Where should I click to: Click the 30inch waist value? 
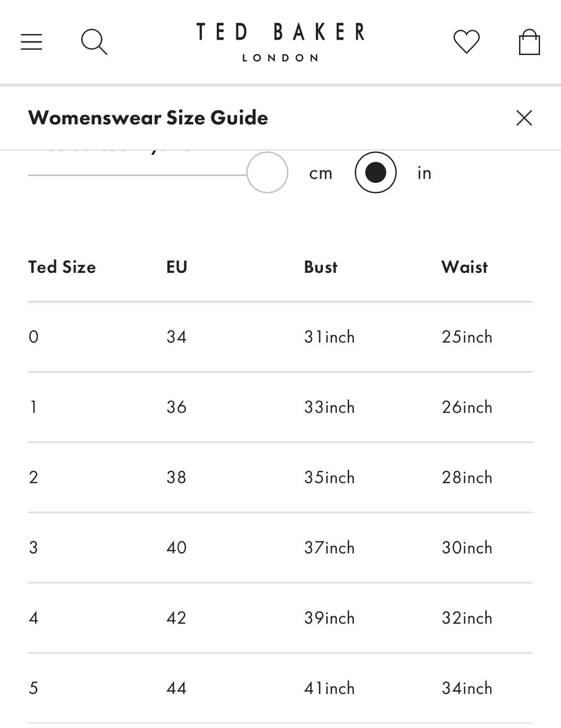tap(467, 548)
